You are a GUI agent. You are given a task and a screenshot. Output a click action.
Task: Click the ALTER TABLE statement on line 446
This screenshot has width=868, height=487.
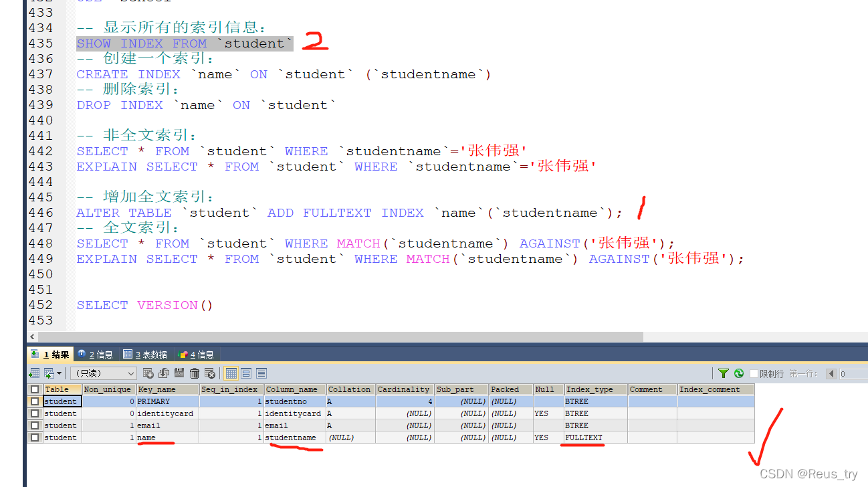(349, 213)
